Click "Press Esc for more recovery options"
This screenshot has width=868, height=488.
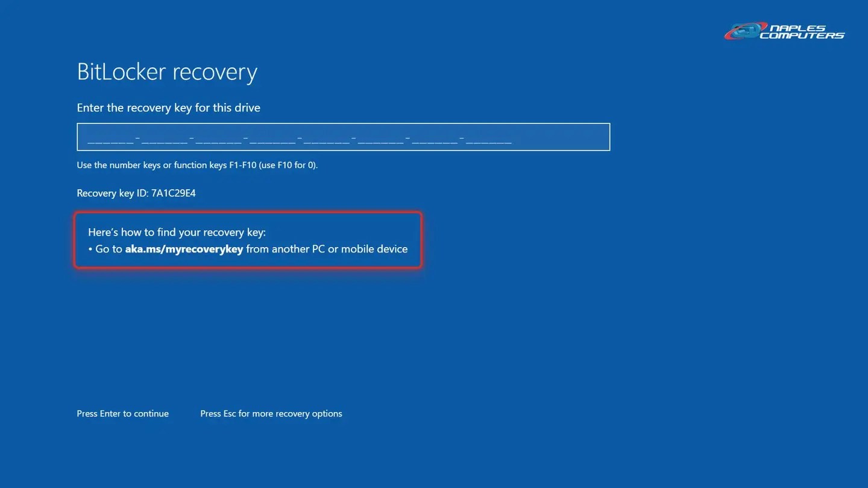click(x=271, y=414)
